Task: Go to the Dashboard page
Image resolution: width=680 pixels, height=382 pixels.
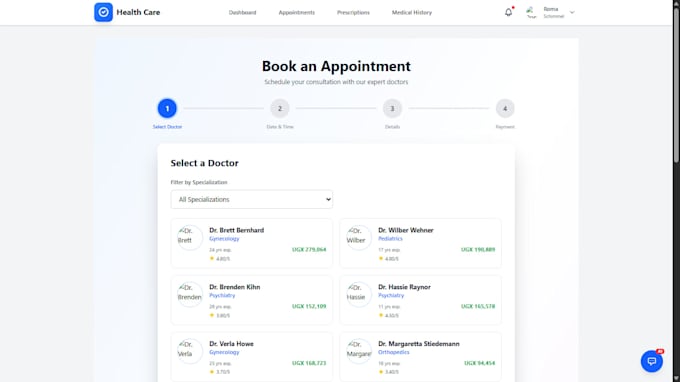Action: (x=242, y=13)
